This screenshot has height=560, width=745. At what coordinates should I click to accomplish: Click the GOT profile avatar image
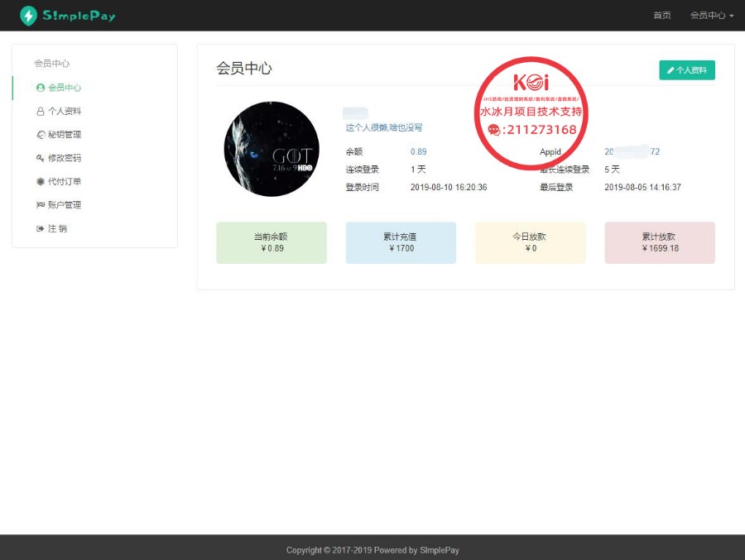271,150
